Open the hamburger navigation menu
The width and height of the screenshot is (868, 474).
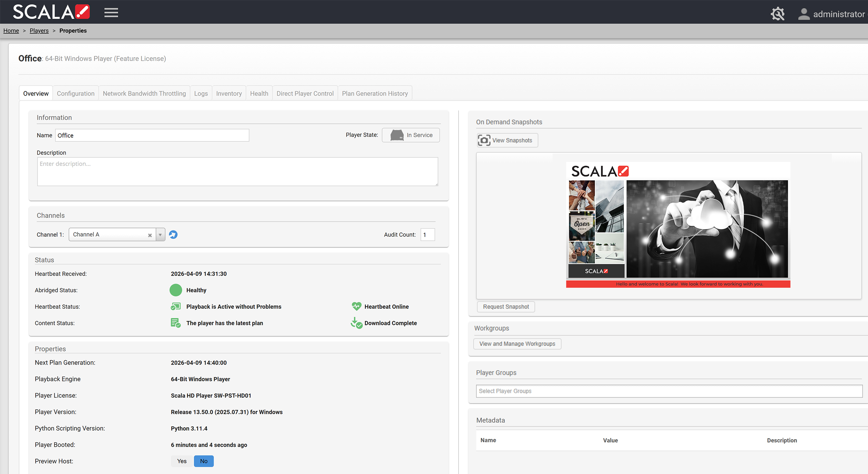[x=111, y=13]
